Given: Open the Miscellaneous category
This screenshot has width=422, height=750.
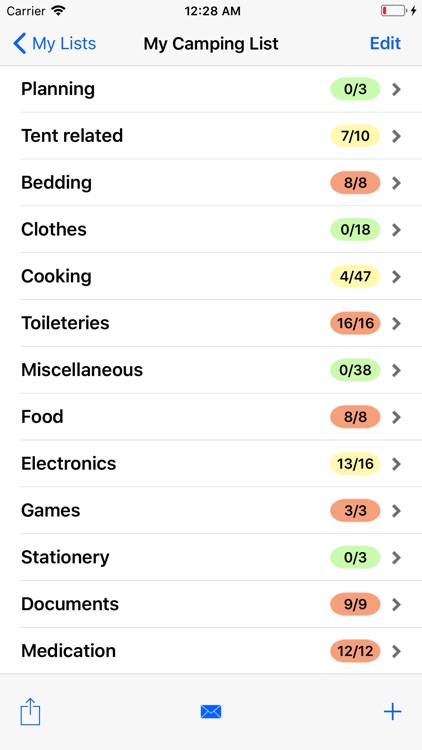Looking at the screenshot, I should pos(211,370).
